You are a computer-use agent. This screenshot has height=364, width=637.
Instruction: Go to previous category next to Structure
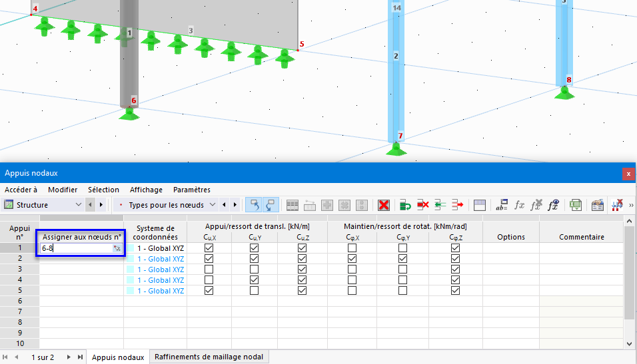click(90, 205)
